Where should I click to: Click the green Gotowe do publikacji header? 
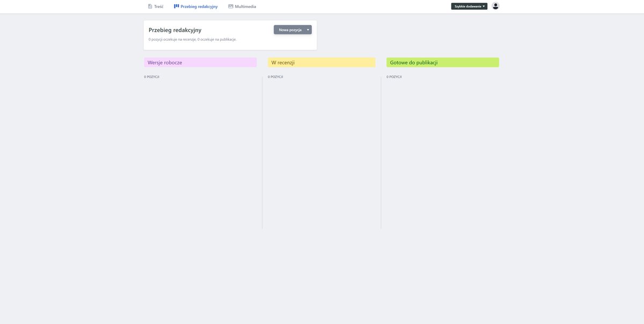click(443, 63)
